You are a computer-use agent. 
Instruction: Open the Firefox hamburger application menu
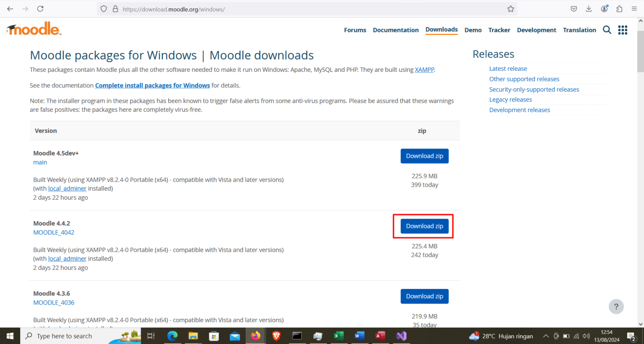coord(634,9)
